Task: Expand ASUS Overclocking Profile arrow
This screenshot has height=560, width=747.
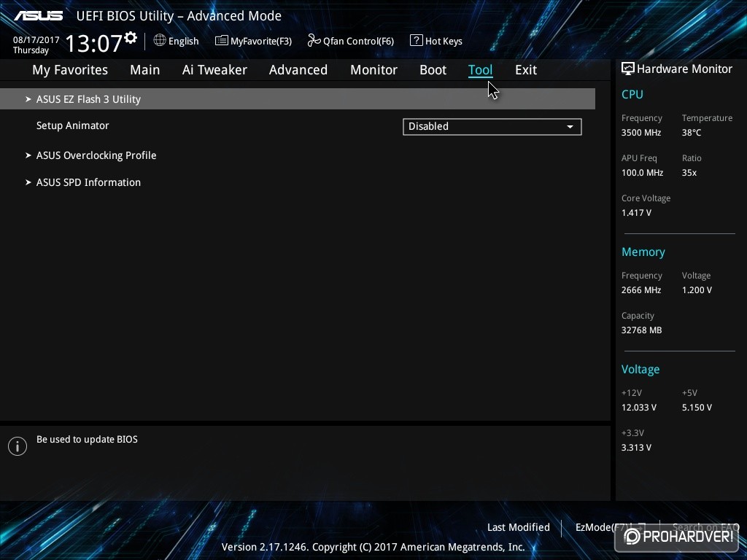Action: (x=28, y=155)
